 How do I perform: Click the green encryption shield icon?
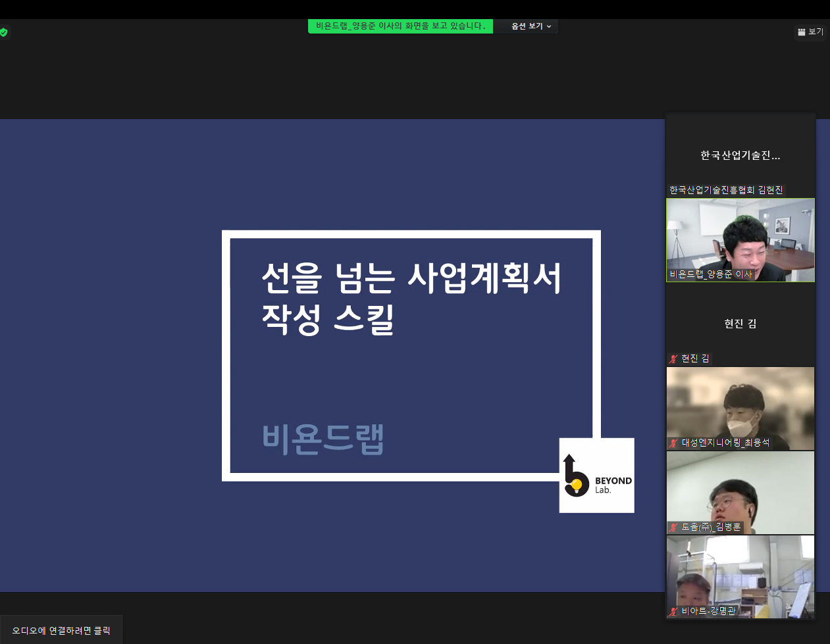4,32
